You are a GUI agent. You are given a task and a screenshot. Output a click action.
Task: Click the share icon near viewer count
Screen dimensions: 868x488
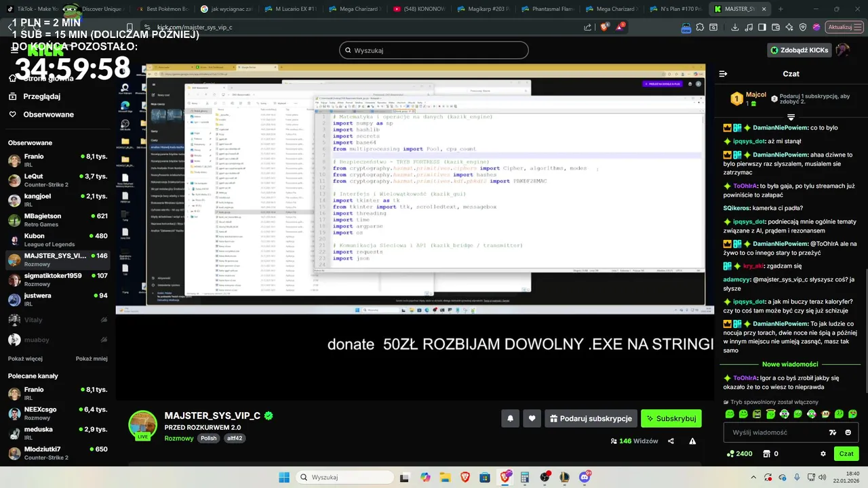click(x=671, y=441)
